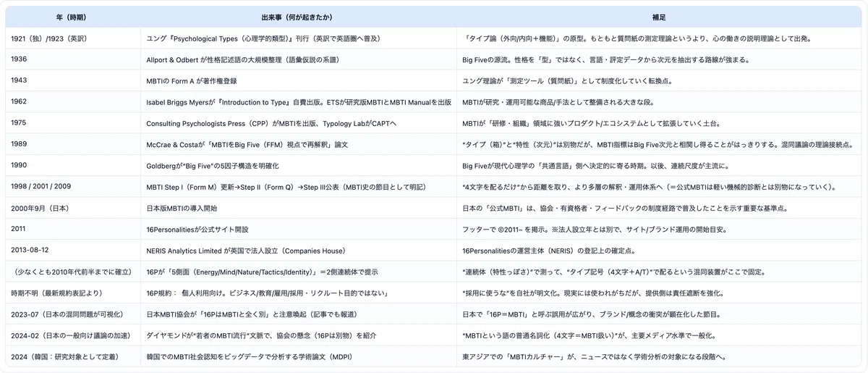This screenshot has height=373, width=868.
Task: Select the '1943' year cell
Action: [x=73, y=80]
